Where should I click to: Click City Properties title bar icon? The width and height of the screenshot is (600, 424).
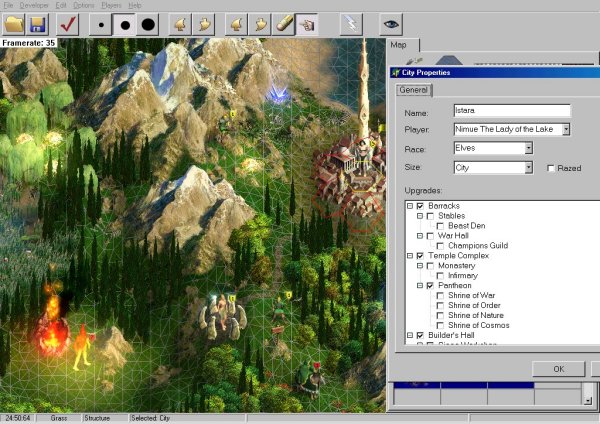396,72
